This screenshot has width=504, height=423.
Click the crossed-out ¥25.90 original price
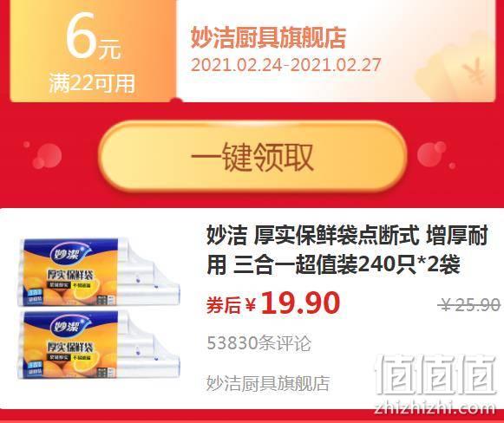[x=470, y=304]
